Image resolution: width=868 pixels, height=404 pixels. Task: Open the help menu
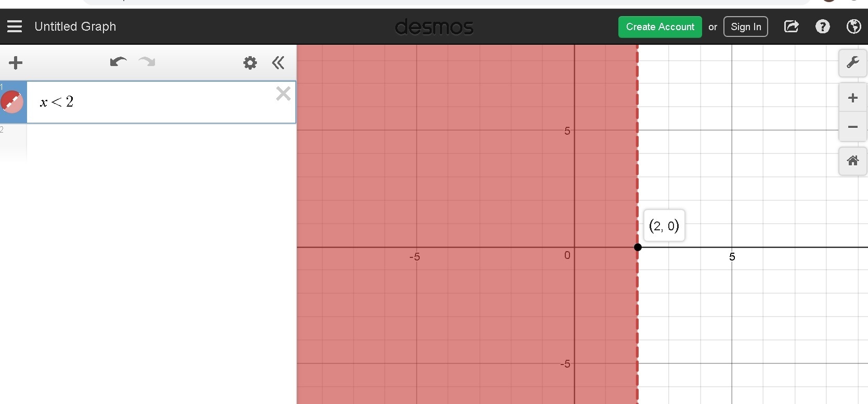click(822, 27)
